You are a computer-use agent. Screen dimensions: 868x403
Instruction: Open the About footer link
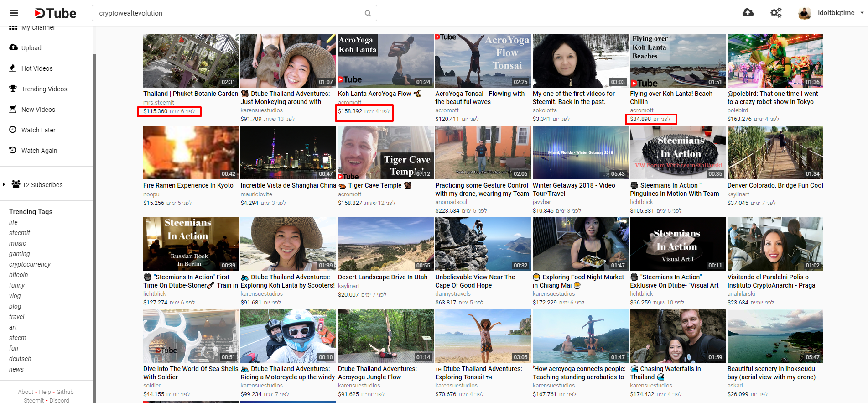26,392
